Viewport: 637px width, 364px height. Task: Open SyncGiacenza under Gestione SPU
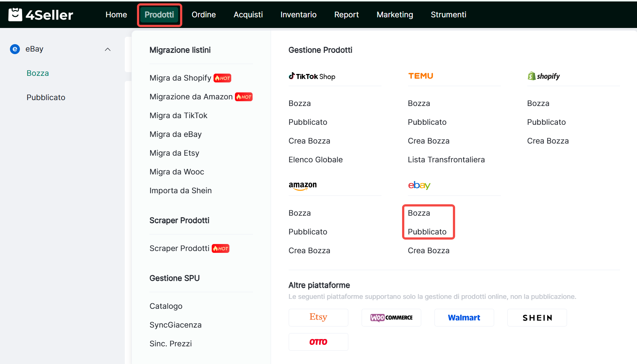click(175, 325)
